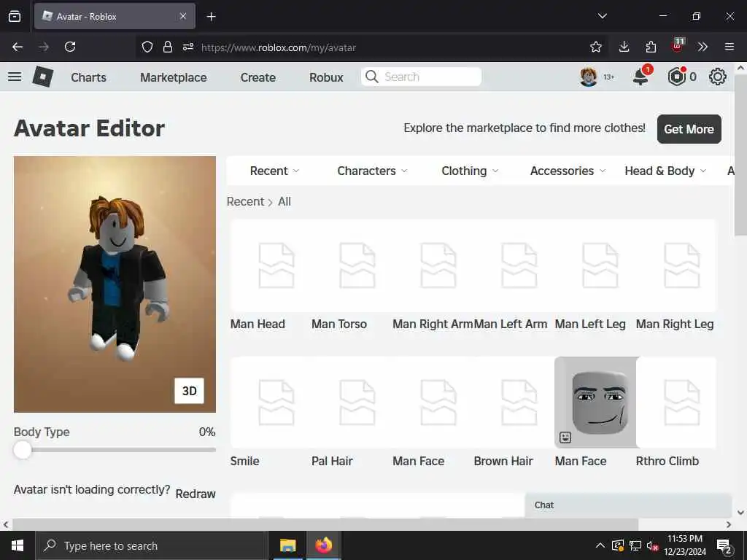Click the Get More button
Viewport: 747px width, 560px height.
click(689, 129)
